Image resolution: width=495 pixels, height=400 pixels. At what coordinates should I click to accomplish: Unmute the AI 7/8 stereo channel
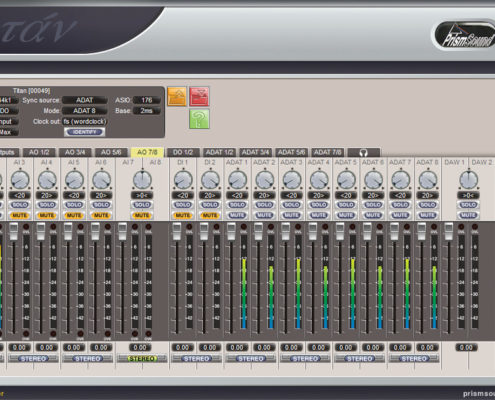click(x=142, y=215)
